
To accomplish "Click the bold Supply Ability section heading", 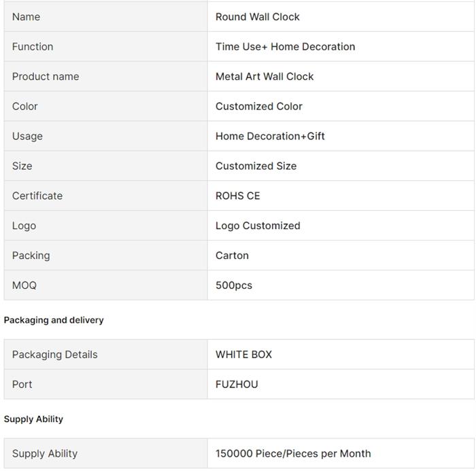I will pyautogui.click(x=33, y=419).
